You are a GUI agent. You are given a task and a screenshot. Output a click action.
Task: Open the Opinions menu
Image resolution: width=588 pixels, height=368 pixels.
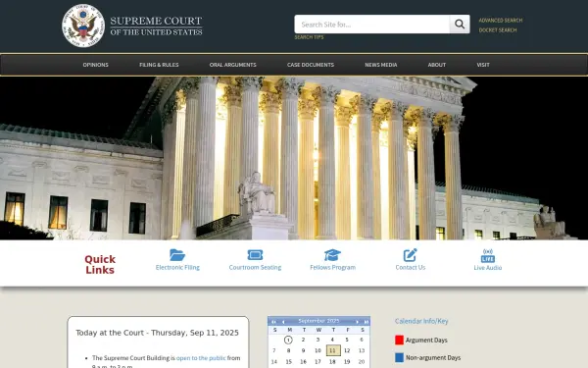coord(96,65)
